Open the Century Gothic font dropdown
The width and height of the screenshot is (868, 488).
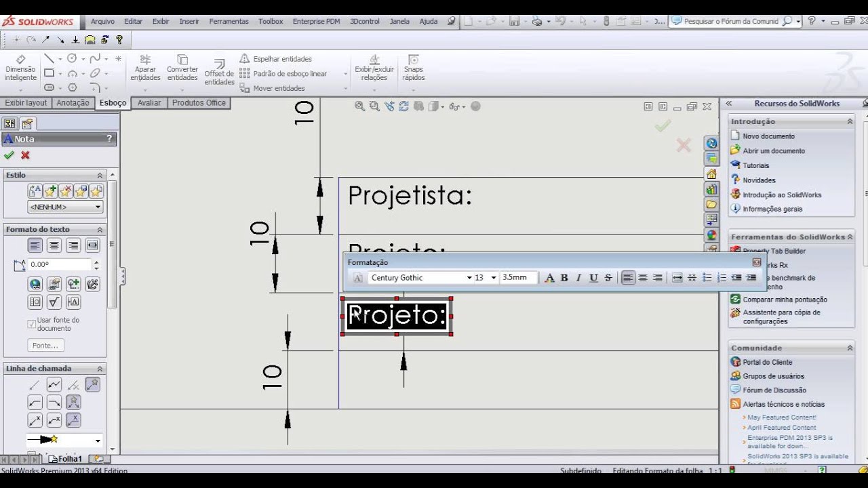(469, 278)
